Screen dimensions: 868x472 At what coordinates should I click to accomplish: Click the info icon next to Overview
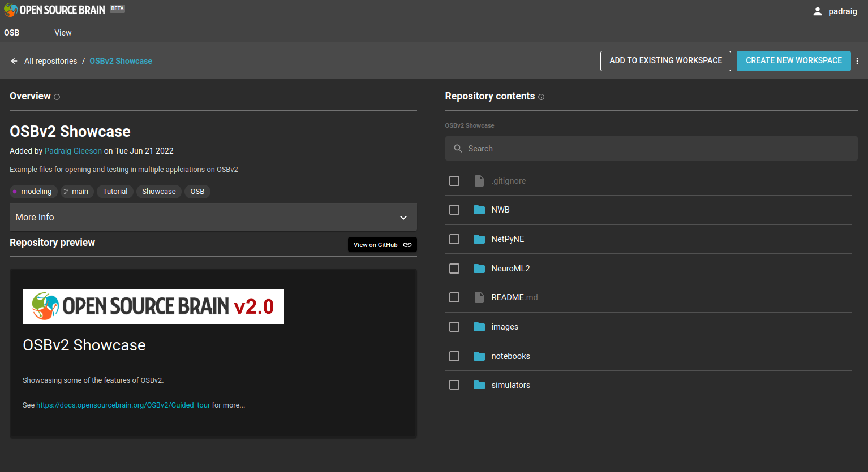(57, 97)
